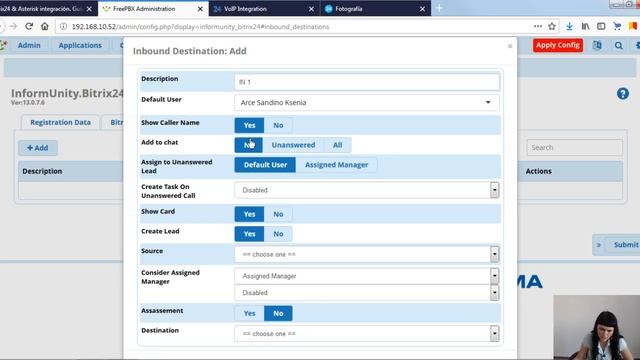Toggle the browser sidebar icon
The height and width of the screenshot is (360, 640).
[601, 27]
